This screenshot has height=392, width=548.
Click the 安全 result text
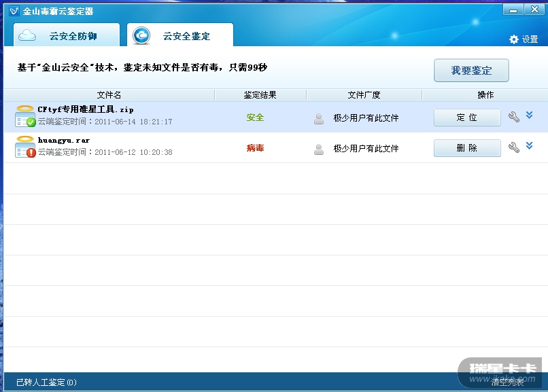click(x=255, y=118)
